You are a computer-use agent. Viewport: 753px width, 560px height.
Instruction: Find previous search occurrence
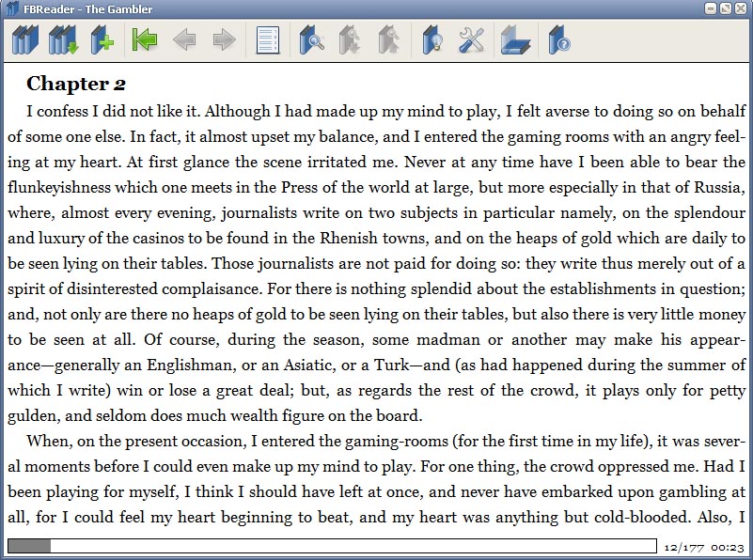(x=388, y=39)
